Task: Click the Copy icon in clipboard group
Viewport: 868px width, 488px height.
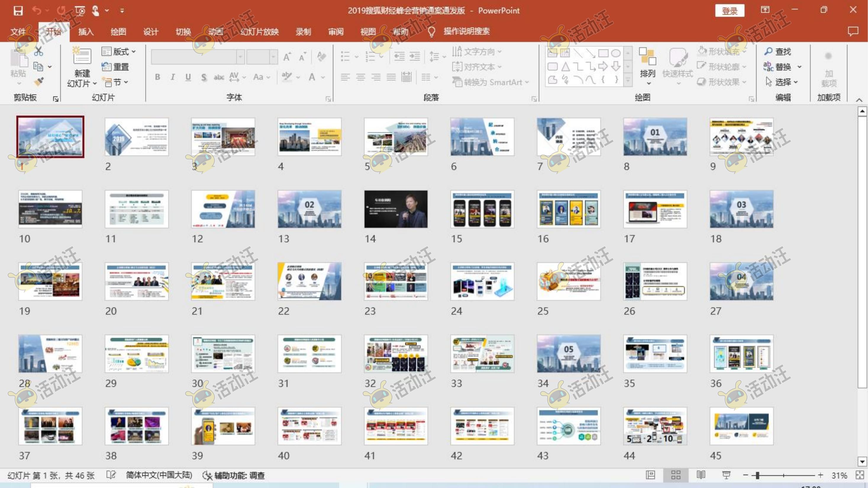Action: coord(38,67)
